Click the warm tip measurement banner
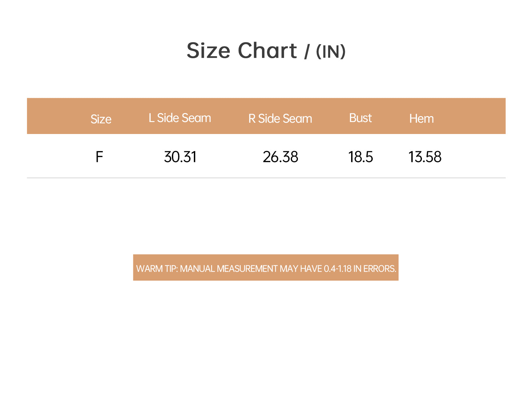The height and width of the screenshot is (399, 532). pyautogui.click(x=266, y=268)
